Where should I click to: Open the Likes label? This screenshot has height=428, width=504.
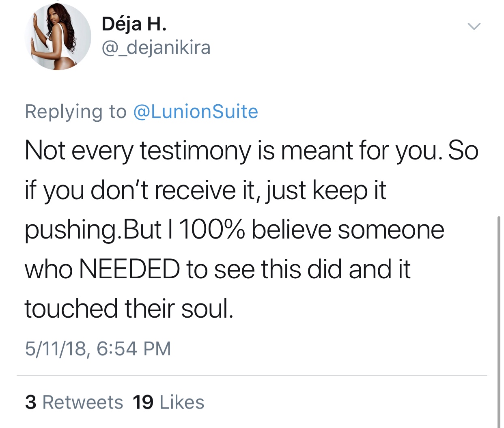[x=182, y=402]
